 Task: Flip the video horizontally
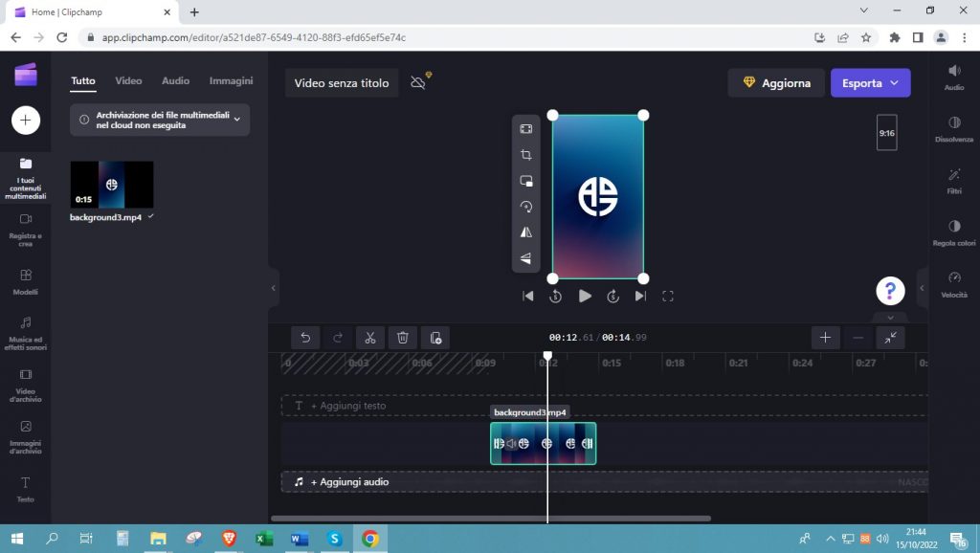[525, 232]
